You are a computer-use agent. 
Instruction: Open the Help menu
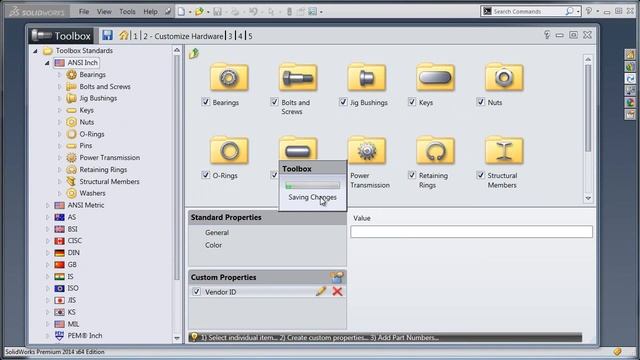point(150,12)
